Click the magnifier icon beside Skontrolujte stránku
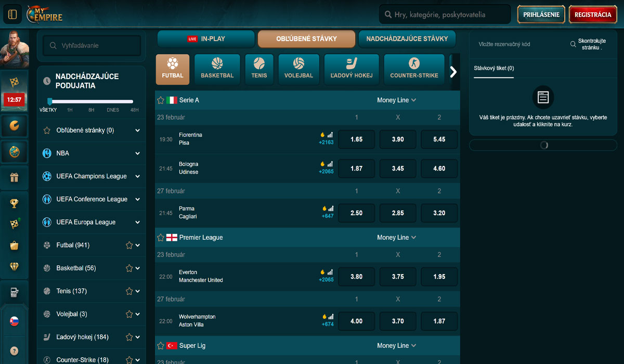 (x=573, y=45)
